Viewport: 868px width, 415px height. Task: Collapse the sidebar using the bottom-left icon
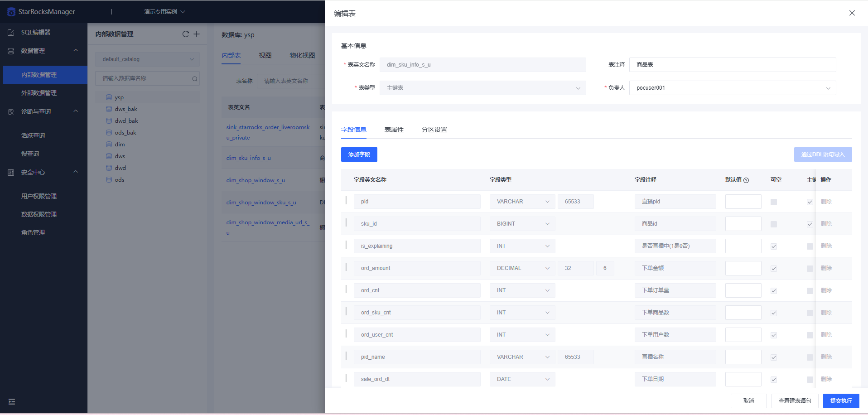[x=11, y=401]
